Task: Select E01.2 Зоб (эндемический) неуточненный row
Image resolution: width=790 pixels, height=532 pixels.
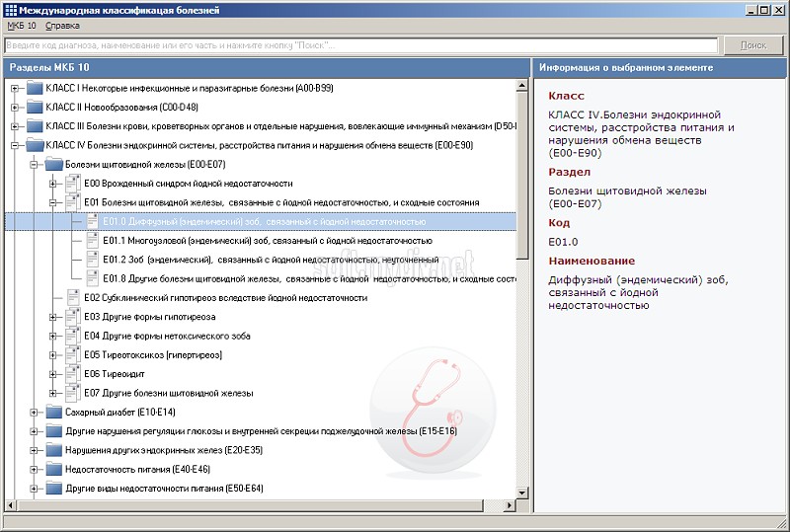Action: pos(271,260)
